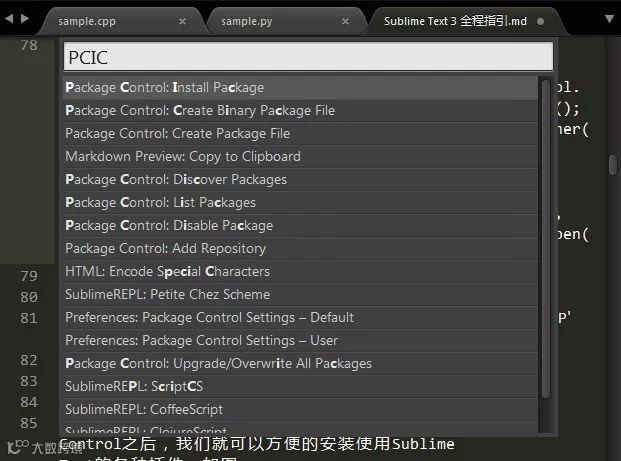This screenshot has height=461, width=621.
Task: Select HTML: Encode Special Characters
Action: [301, 271]
